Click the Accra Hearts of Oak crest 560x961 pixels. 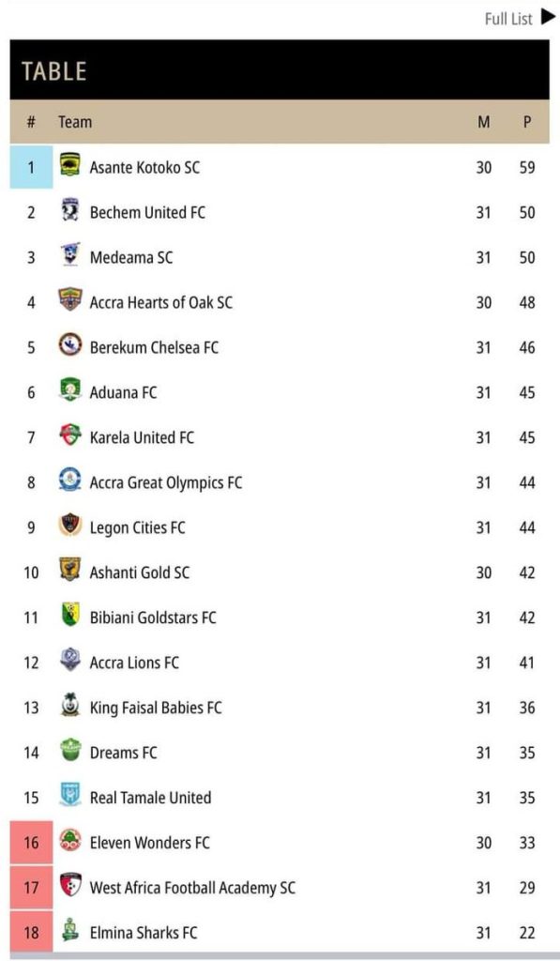point(70,300)
